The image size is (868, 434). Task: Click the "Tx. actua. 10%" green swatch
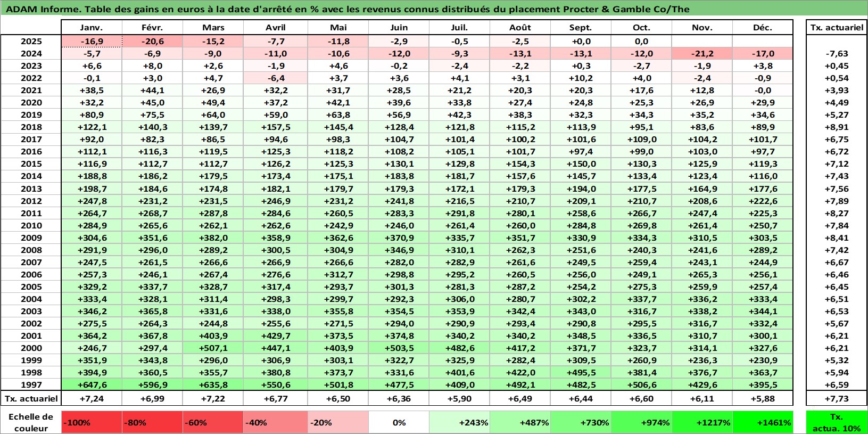[837, 422]
